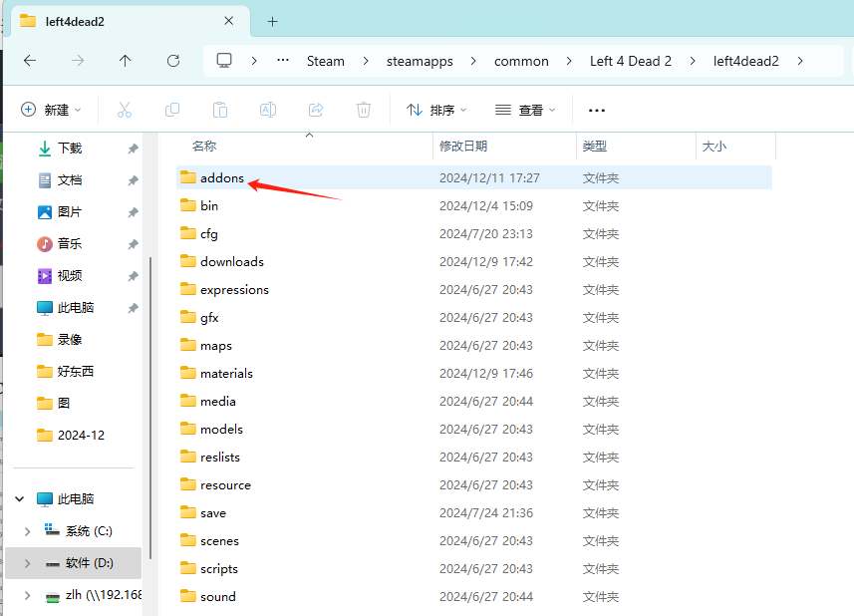Refresh the current folder view
This screenshot has width=854, height=616.
pos(173,61)
